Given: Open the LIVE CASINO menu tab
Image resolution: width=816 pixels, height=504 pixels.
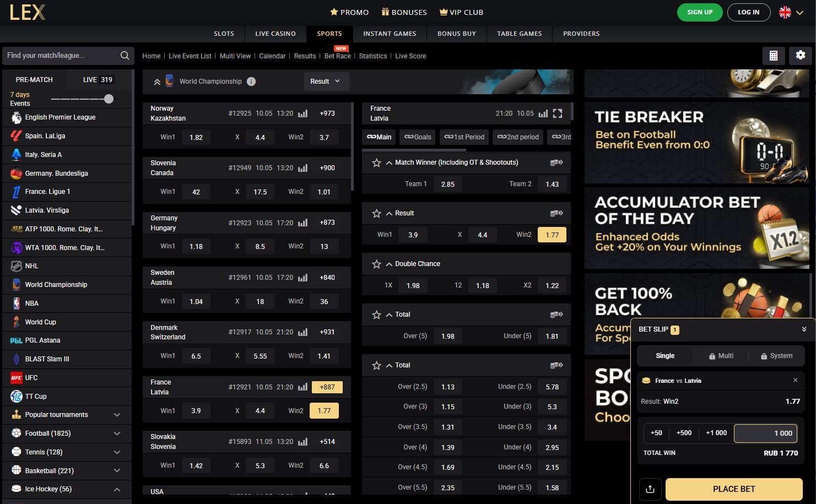Looking at the screenshot, I should 275,34.
